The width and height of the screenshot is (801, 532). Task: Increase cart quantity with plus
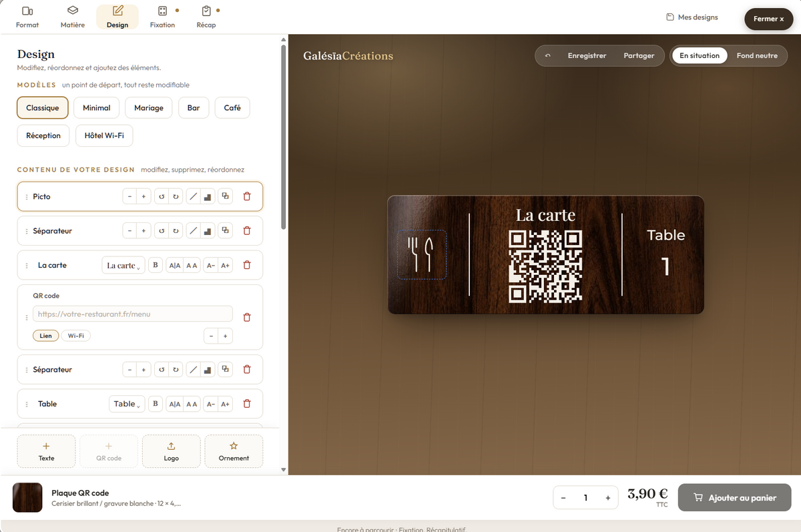pos(607,498)
